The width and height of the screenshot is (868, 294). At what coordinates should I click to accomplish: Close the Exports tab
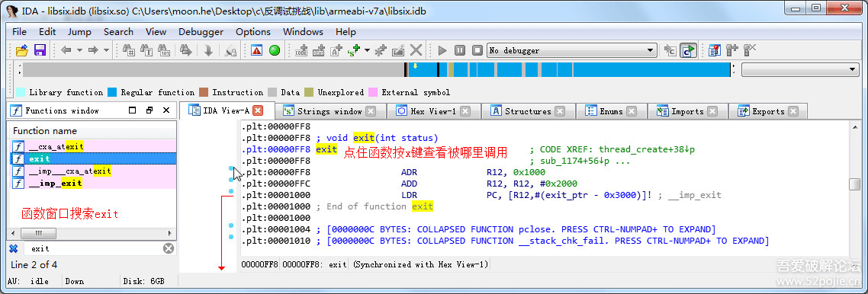click(793, 111)
